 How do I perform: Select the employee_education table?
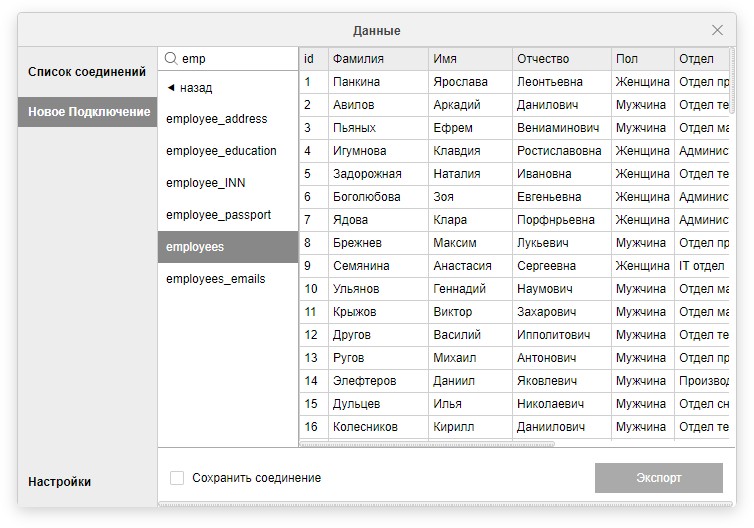[221, 151]
